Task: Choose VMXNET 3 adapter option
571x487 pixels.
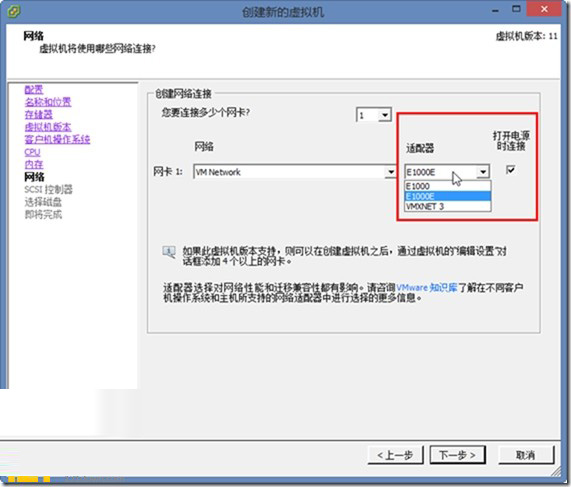Action: 448,206
